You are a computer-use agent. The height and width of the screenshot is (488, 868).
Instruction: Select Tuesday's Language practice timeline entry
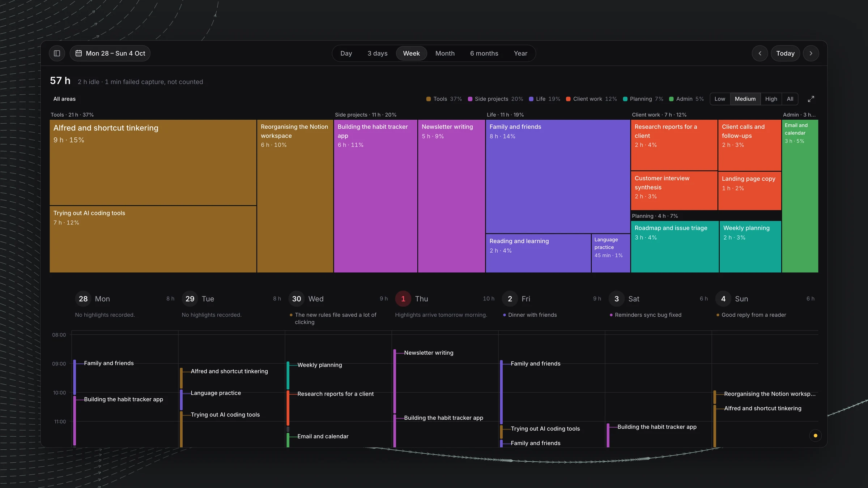click(216, 393)
